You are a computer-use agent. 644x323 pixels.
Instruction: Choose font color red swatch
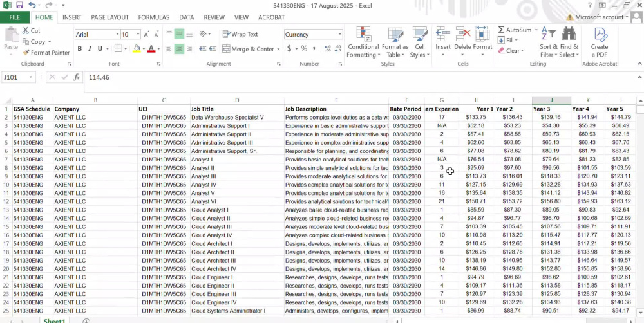click(x=151, y=49)
